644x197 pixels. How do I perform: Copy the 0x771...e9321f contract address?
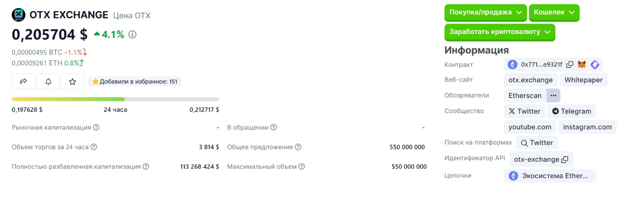[570, 64]
